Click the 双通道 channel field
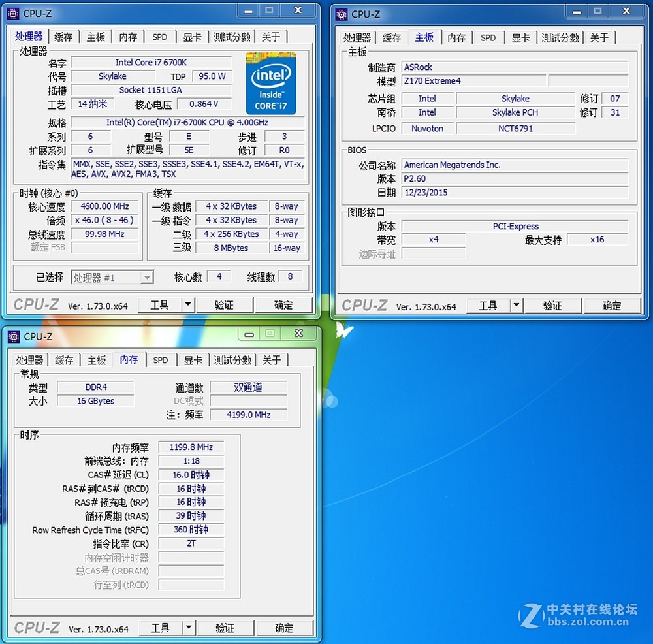The width and height of the screenshot is (653, 644). (249, 387)
